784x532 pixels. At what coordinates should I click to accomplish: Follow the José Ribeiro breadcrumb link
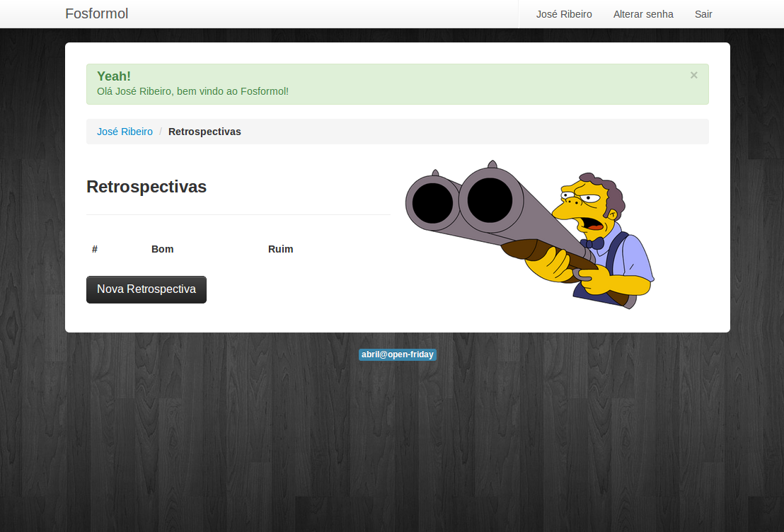coord(125,132)
